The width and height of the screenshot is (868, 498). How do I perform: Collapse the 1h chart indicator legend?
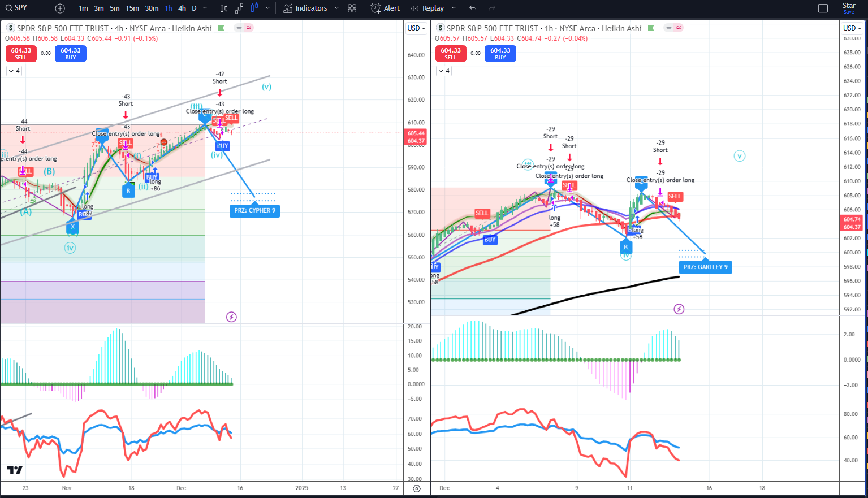(x=444, y=71)
